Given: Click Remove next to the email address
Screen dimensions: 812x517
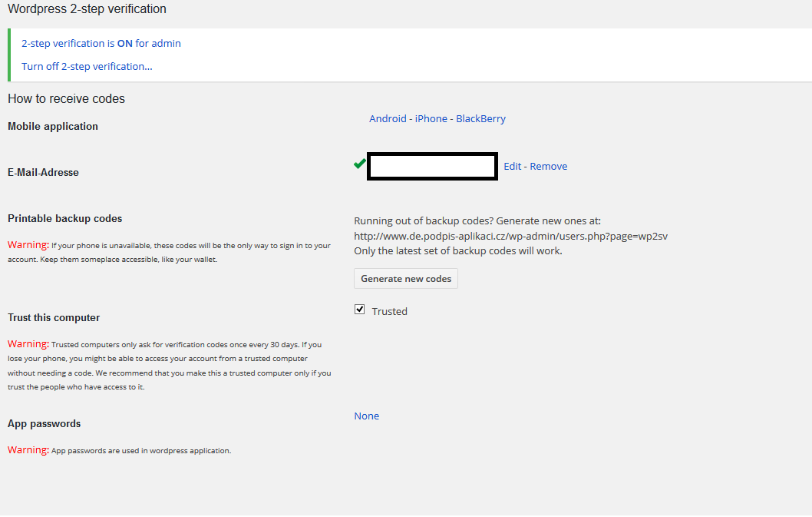Looking at the screenshot, I should pos(549,167).
